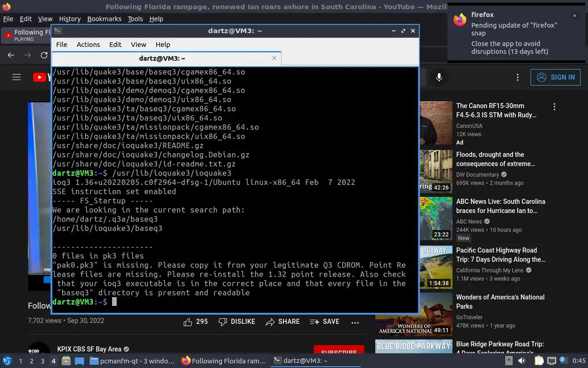Switch to workspace 4
The height and width of the screenshot is (368, 588).
[x=53, y=361]
